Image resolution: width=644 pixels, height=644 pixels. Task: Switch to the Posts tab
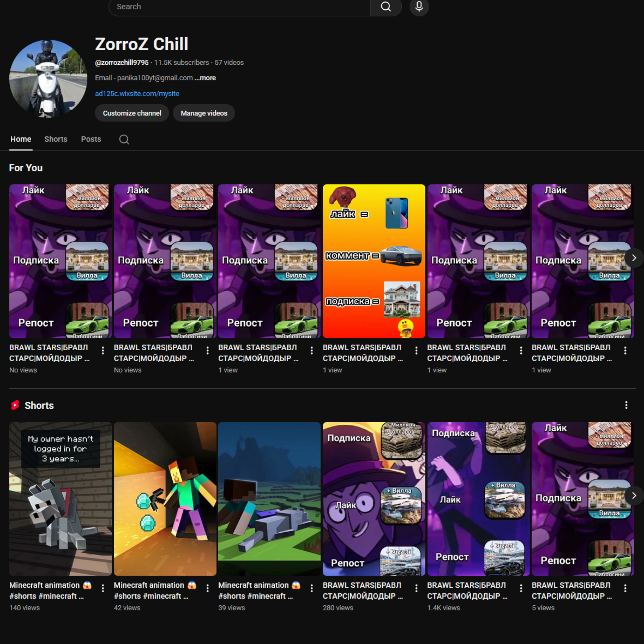pyautogui.click(x=91, y=139)
